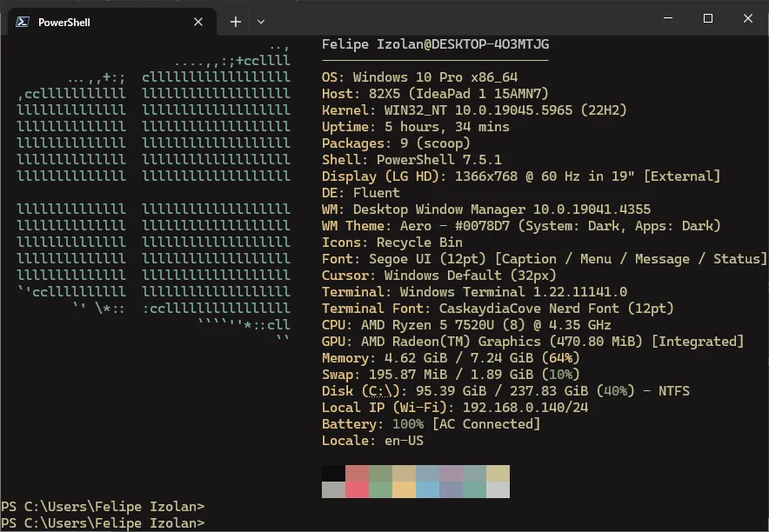The height and width of the screenshot is (532, 769).
Task: Click the PowerShell icon in the tab
Action: 22,22
